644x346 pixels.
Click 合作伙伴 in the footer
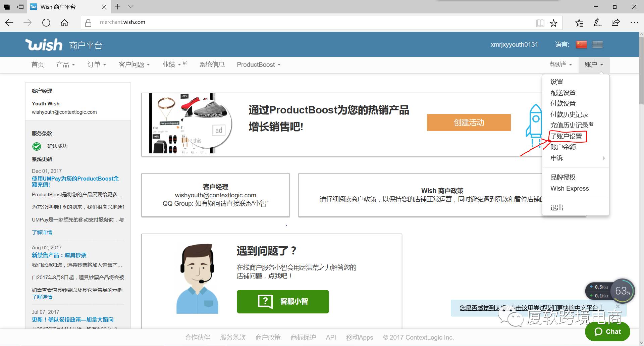point(198,337)
